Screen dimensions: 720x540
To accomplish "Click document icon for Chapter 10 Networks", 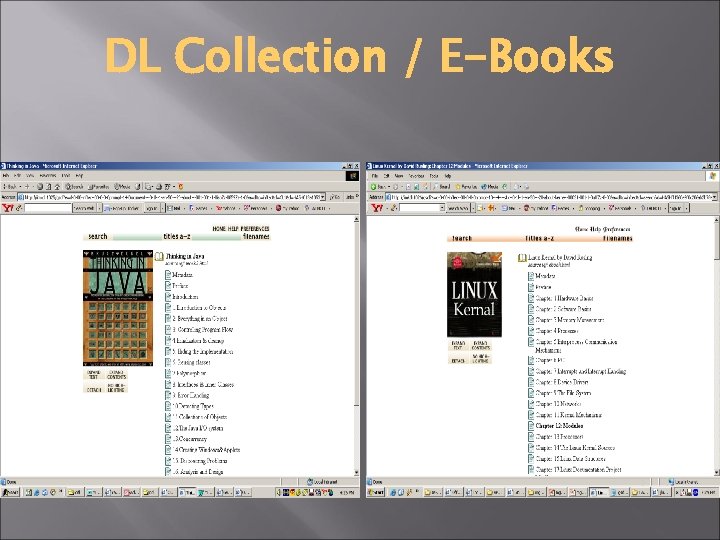I will (x=531, y=404).
